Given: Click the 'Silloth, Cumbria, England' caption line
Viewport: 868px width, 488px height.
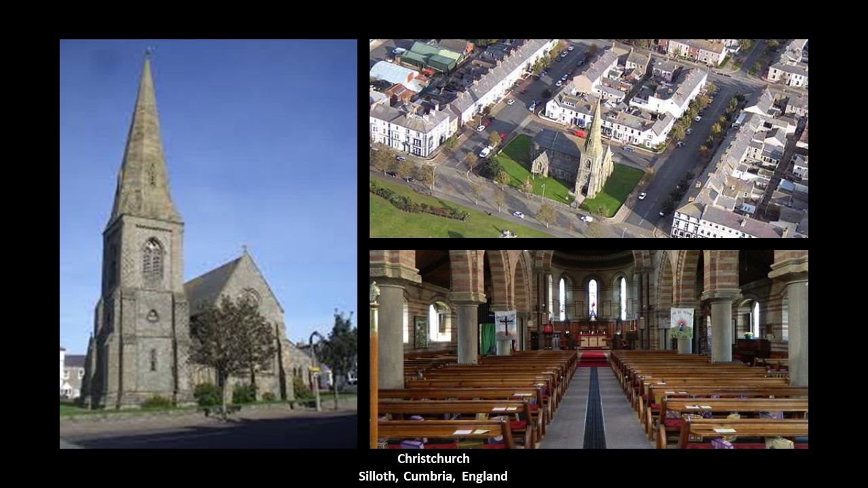Looking at the screenshot, I should click(433, 476).
